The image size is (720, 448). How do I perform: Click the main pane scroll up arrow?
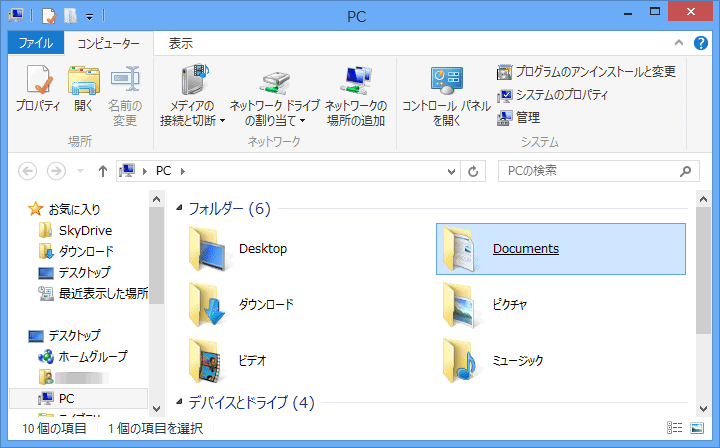703,199
